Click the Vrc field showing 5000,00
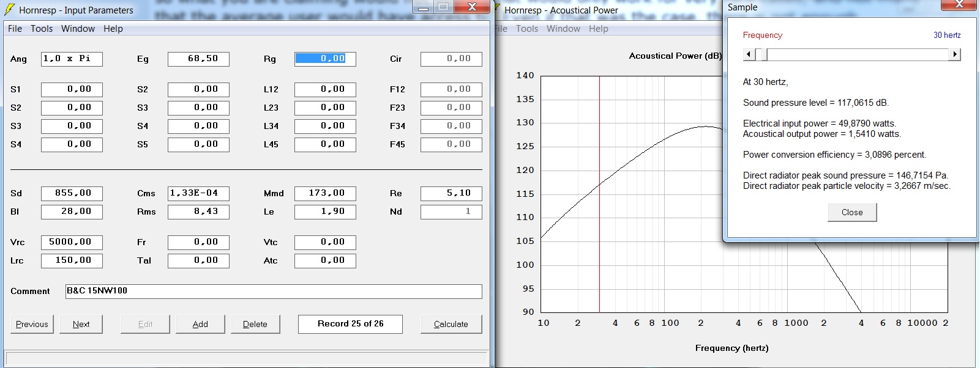 point(72,242)
